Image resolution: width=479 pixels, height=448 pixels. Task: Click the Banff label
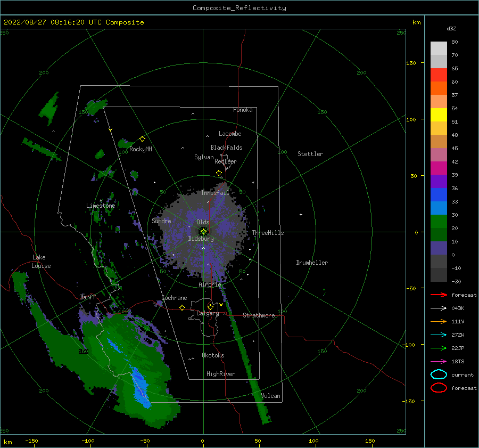point(88,297)
